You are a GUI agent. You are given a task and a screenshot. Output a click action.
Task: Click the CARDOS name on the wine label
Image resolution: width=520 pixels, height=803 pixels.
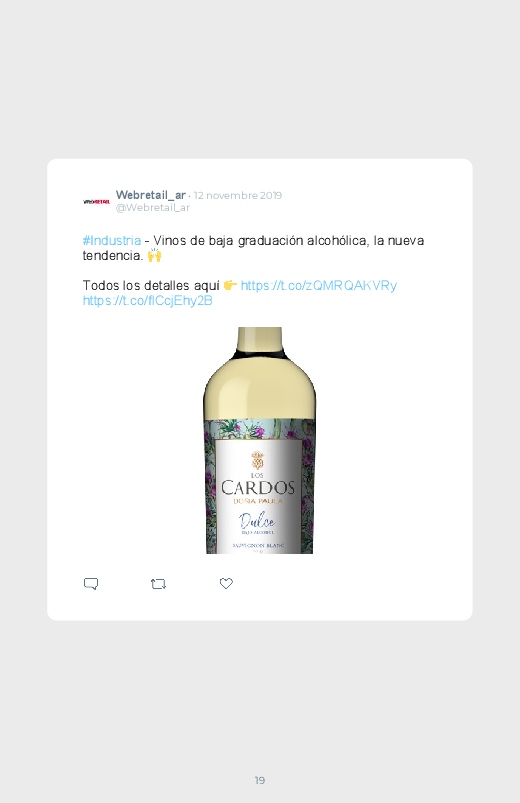(x=258, y=488)
